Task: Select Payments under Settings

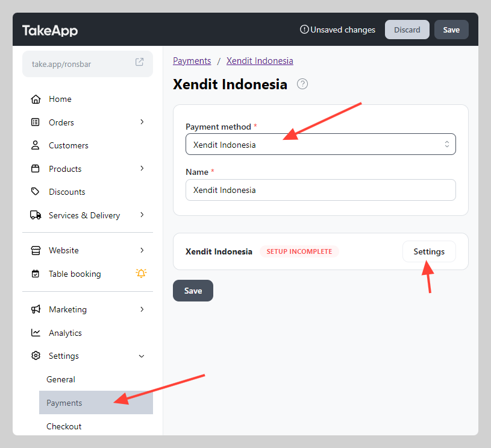Action: (96, 403)
